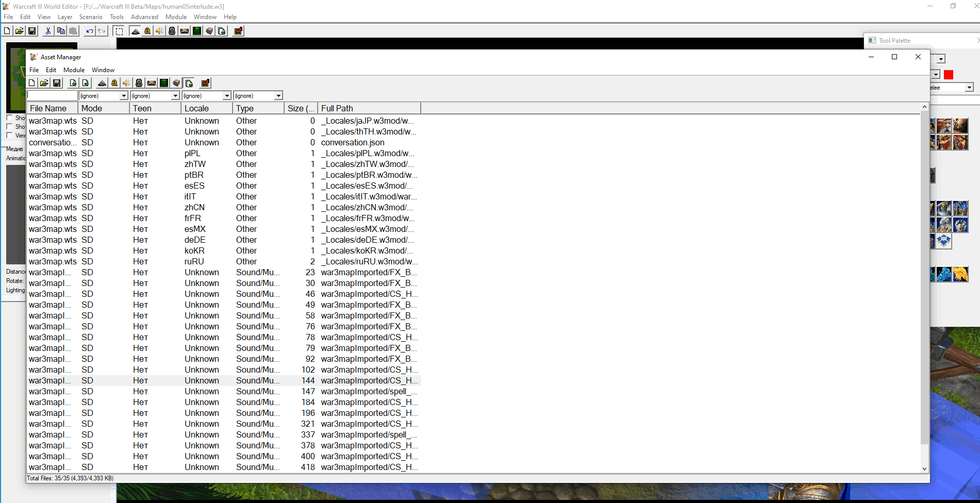Click the 'Total Files: 35/35' status text
The image size is (980, 503).
coord(70,478)
